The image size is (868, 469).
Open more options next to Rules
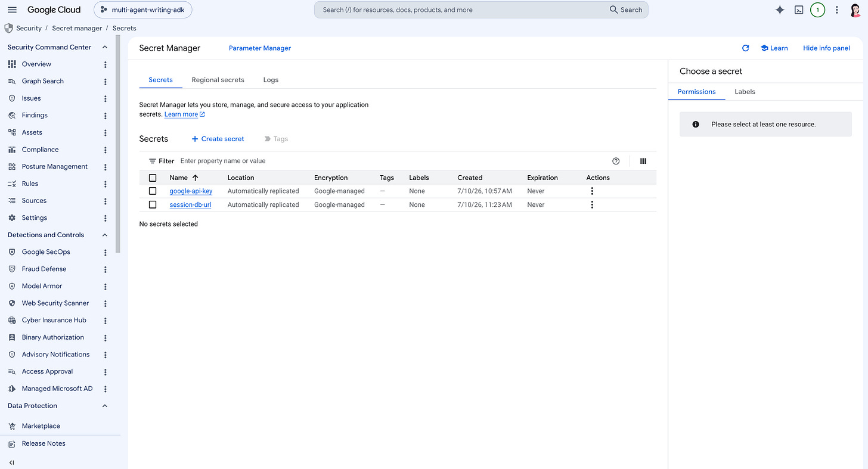(x=106, y=184)
